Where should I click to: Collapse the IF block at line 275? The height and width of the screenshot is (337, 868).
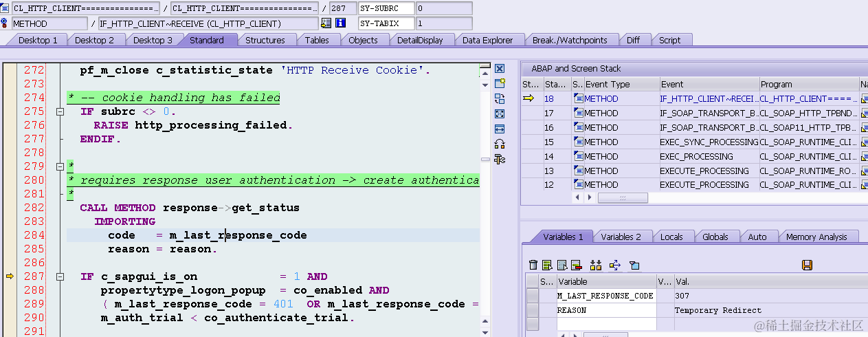60,111
